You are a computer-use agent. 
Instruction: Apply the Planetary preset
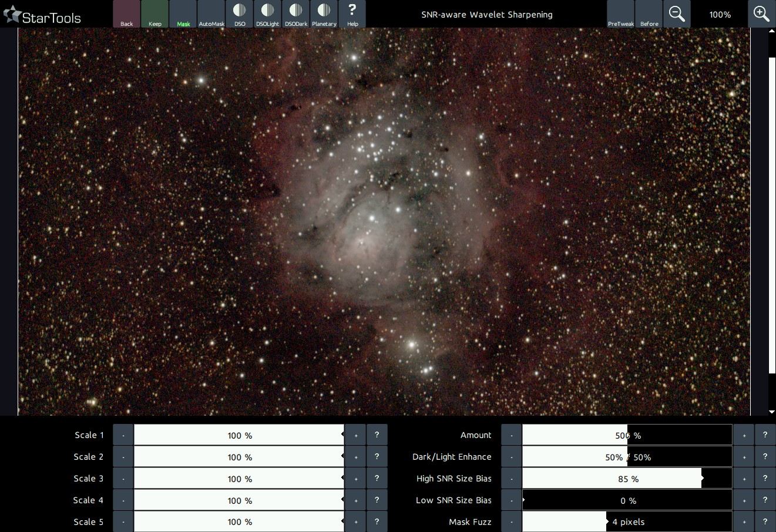(324, 14)
